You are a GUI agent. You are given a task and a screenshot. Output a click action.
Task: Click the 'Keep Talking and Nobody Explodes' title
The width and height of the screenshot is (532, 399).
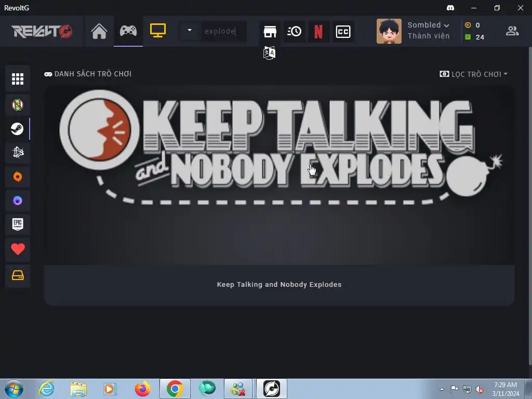pyautogui.click(x=279, y=285)
